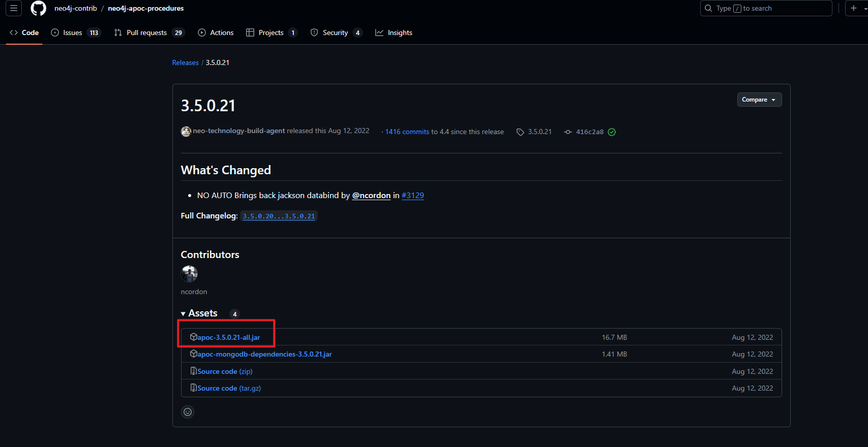Click the Projects table icon
The image size is (868, 447).
tap(250, 33)
